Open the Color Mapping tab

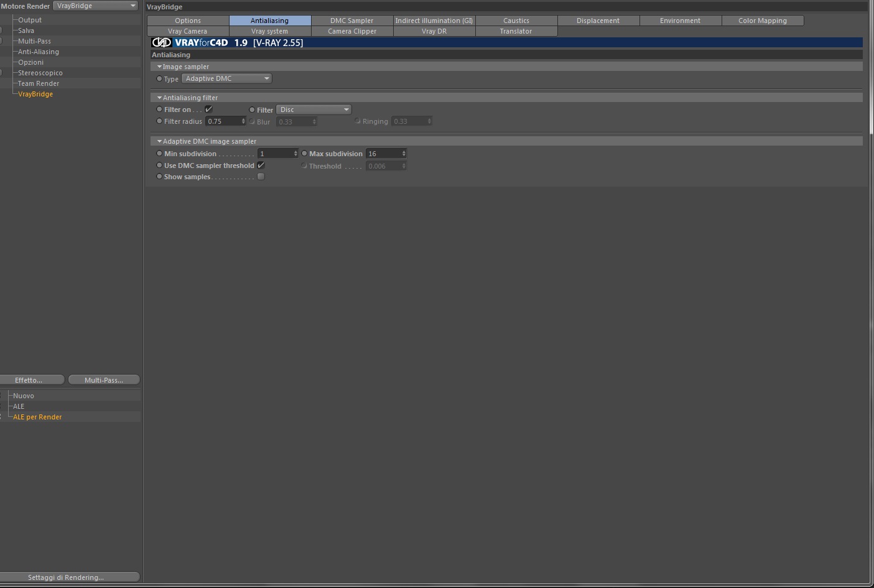[x=763, y=21]
